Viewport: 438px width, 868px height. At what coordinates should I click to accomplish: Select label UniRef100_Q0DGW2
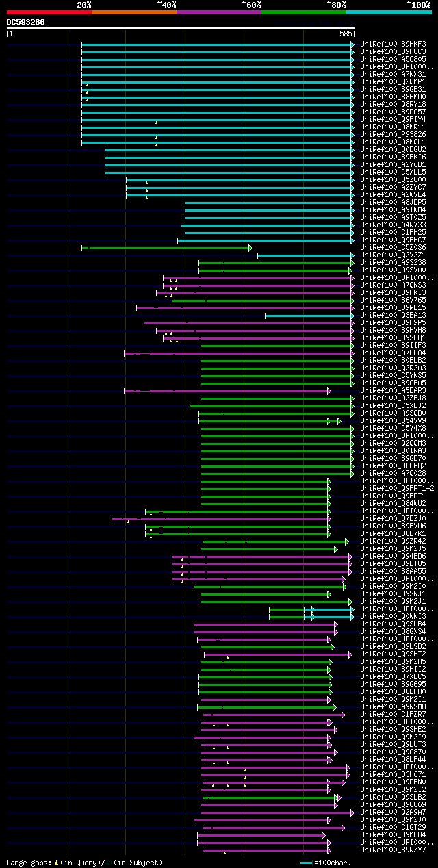point(393,150)
